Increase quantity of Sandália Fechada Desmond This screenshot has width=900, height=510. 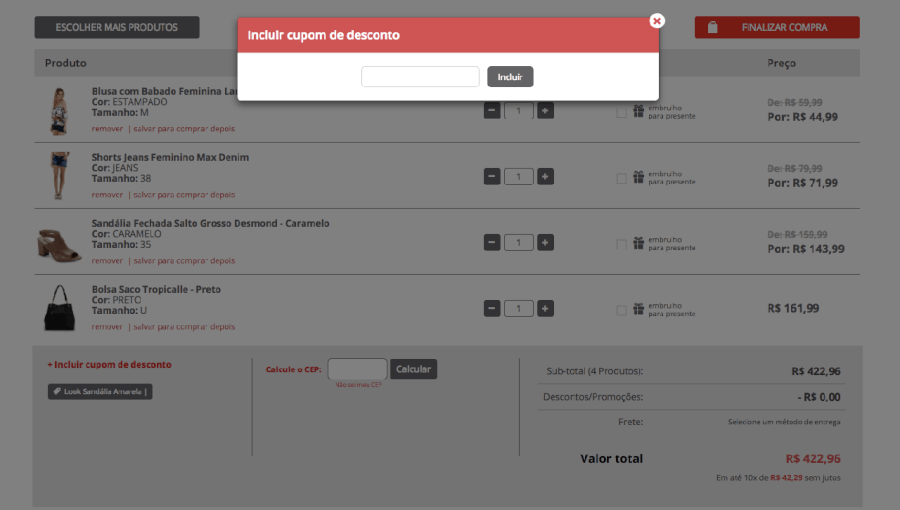coord(545,243)
